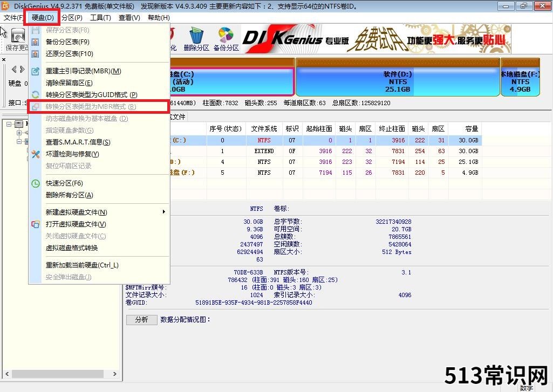Open the 文件(F) menu
This screenshot has width=553, height=392.
pos(13,18)
